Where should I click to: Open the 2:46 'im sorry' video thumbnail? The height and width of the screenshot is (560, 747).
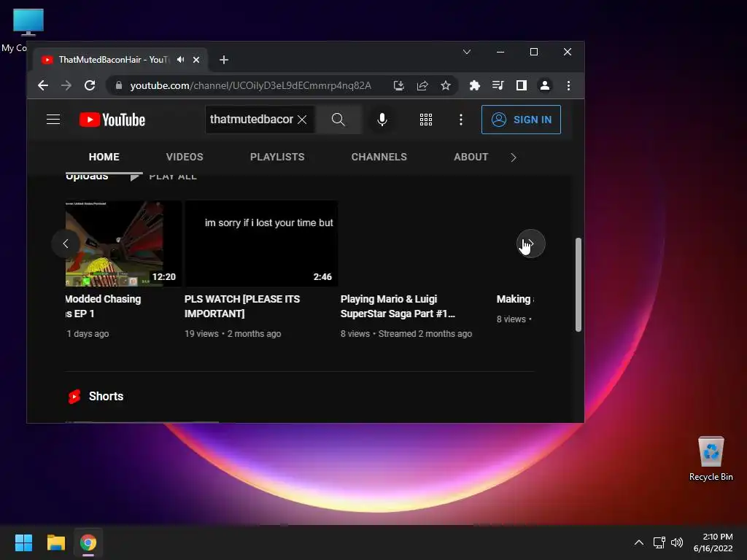[261, 244]
